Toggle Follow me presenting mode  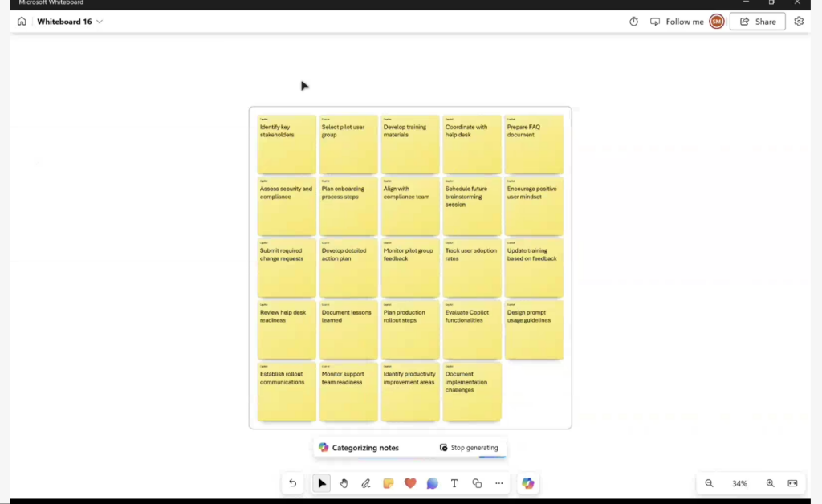coord(677,22)
